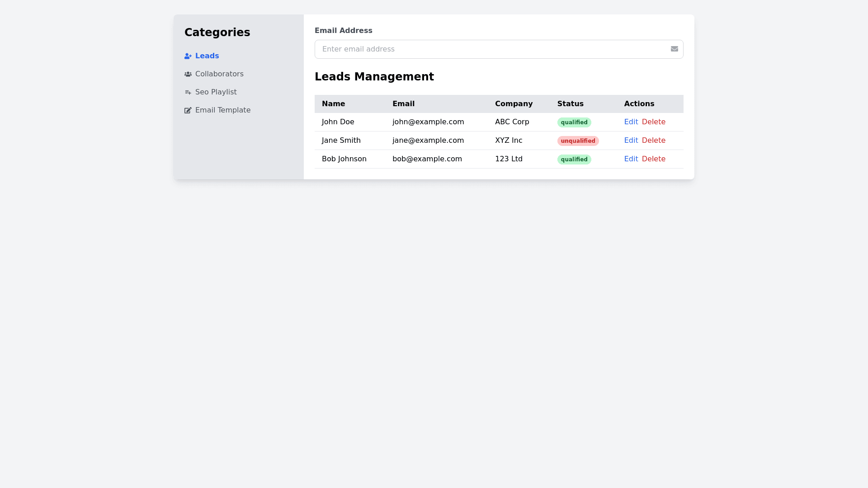Delete Jane Smith's lead record

653,141
